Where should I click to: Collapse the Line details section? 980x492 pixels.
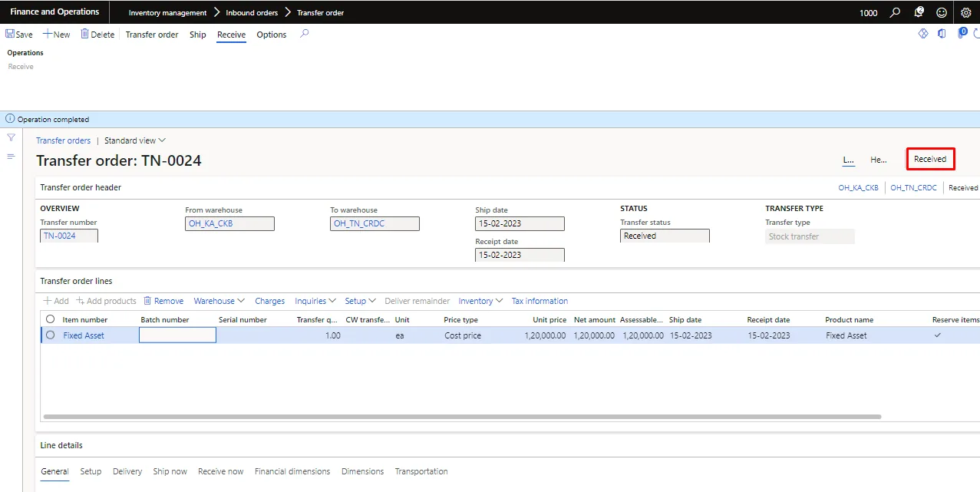tap(61, 445)
